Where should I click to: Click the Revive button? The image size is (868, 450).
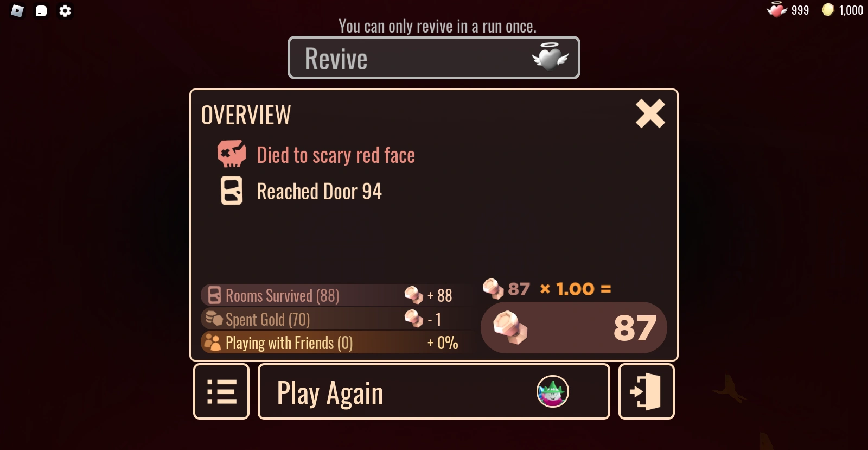[x=434, y=58]
